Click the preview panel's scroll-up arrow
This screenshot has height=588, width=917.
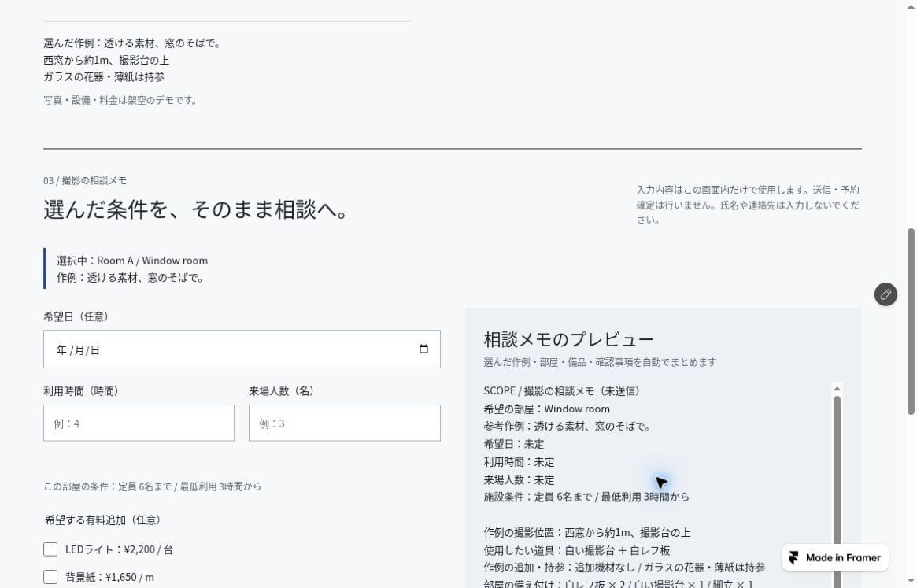837,389
